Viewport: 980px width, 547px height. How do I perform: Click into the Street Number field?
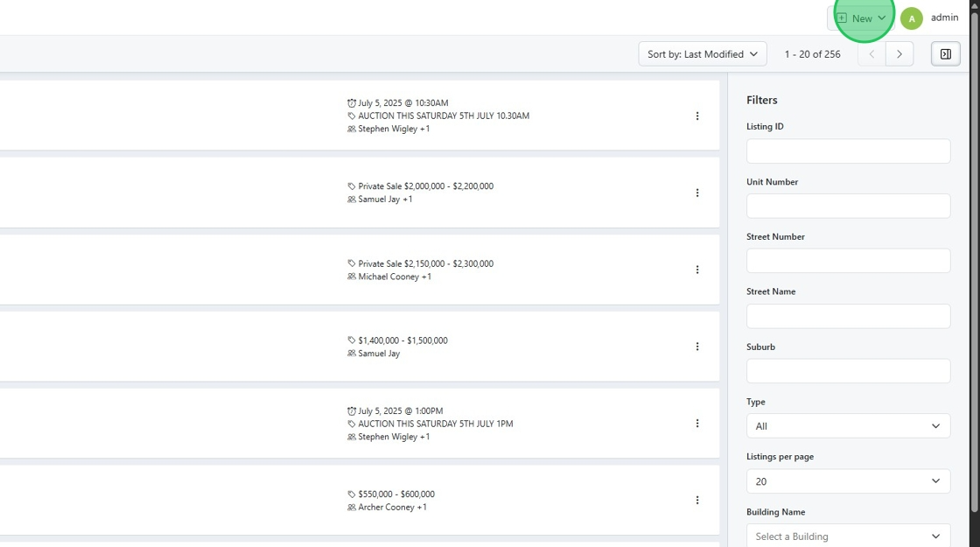point(848,261)
